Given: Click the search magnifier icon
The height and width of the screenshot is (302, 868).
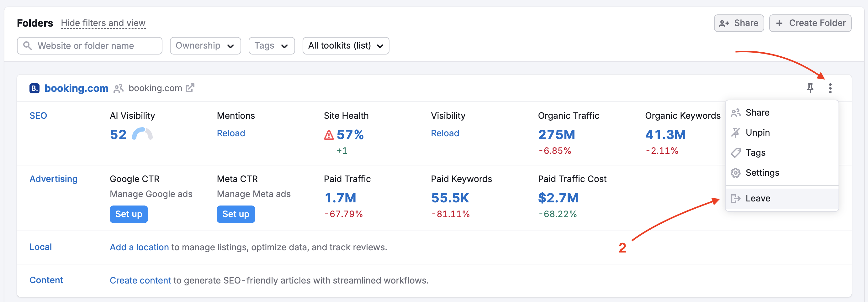Looking at the screenshot, I should tap(28, 46).
